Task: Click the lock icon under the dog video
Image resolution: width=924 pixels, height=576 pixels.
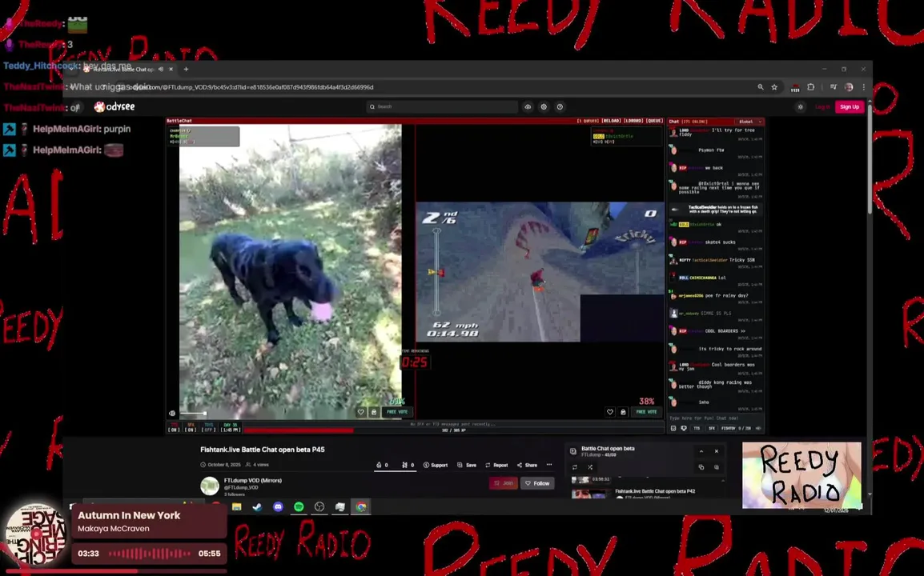Action: point(374,412)
